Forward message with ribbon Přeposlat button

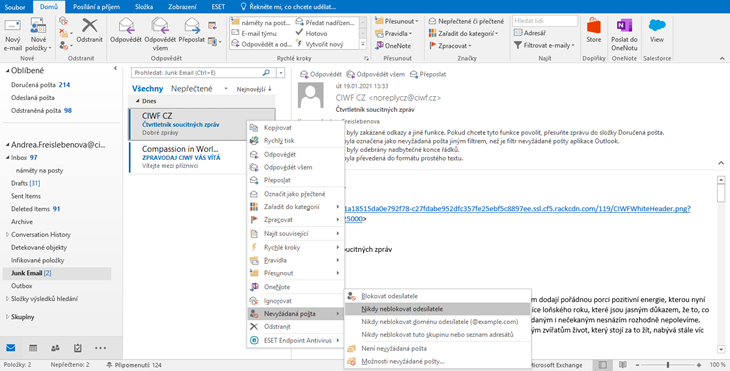pos(192,31)
